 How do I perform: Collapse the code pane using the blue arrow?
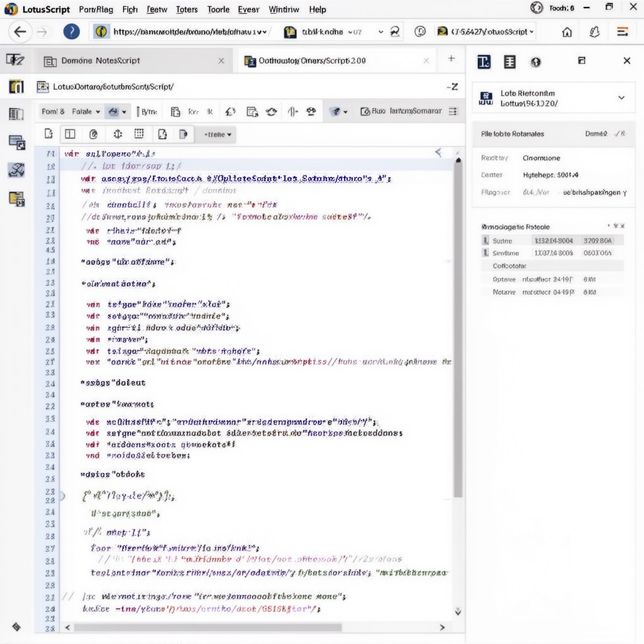coord(438,152)
